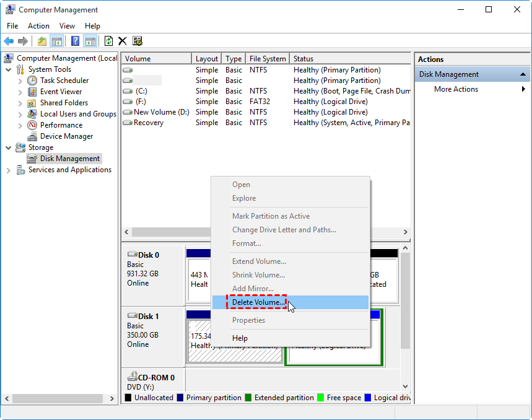The width and height of the screenshot is (532, 420).
Task: Select the (F:) FAT32 volume row
Action: (266, 102)
